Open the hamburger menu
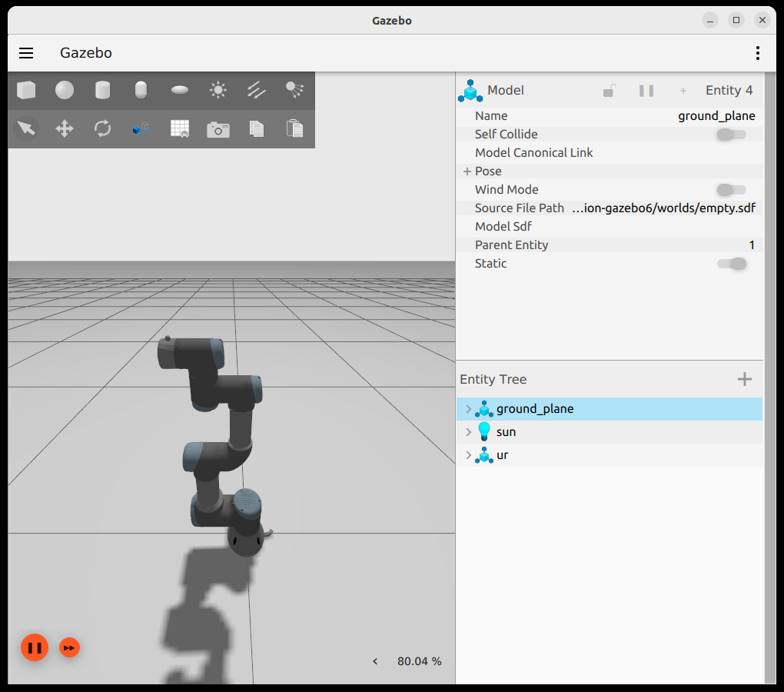The height and width of the screenshot is (692, 784). [x=26, y=53]
